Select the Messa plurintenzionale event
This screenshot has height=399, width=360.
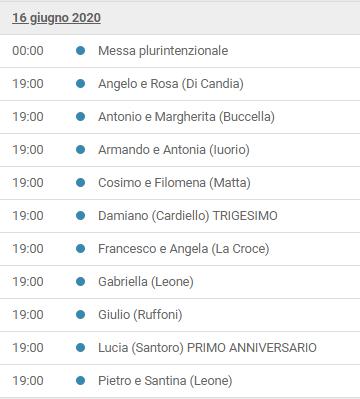pos(163,51)
